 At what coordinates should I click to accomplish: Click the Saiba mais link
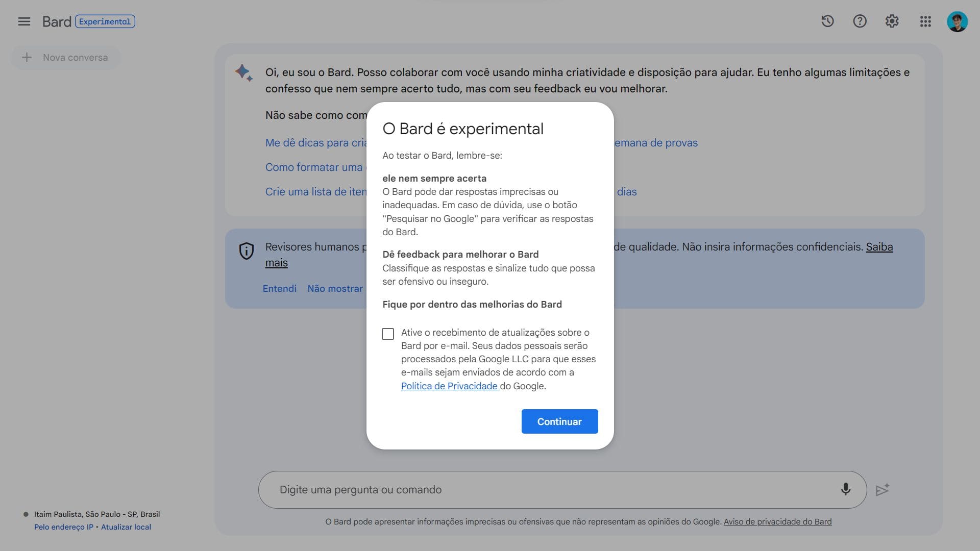pyautogui.click(x=879, y=247)
